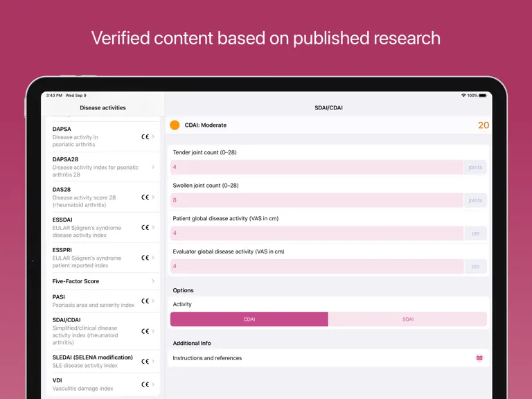
Task: Click Evaluator global disease activity field
Action: click(x=317, y=266)
